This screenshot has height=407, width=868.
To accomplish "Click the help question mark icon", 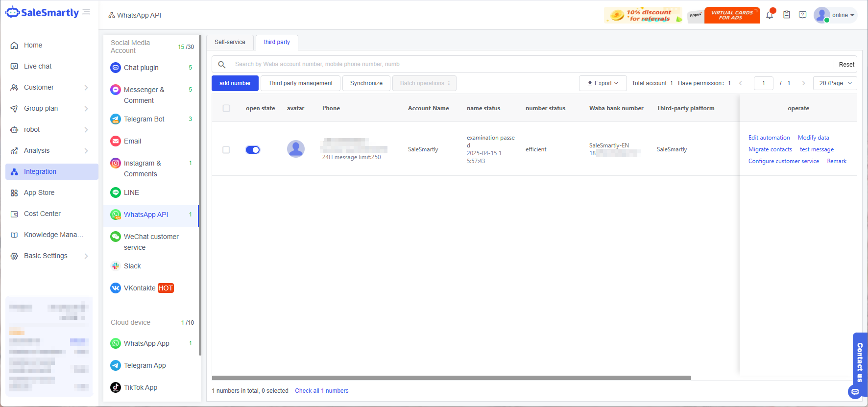I will click(802, 15).
